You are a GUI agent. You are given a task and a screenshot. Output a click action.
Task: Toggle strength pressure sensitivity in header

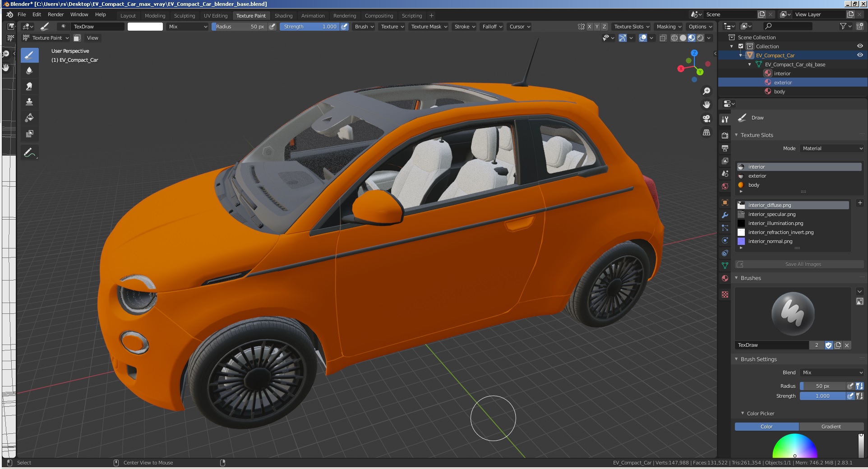click(x=344, y=27)
